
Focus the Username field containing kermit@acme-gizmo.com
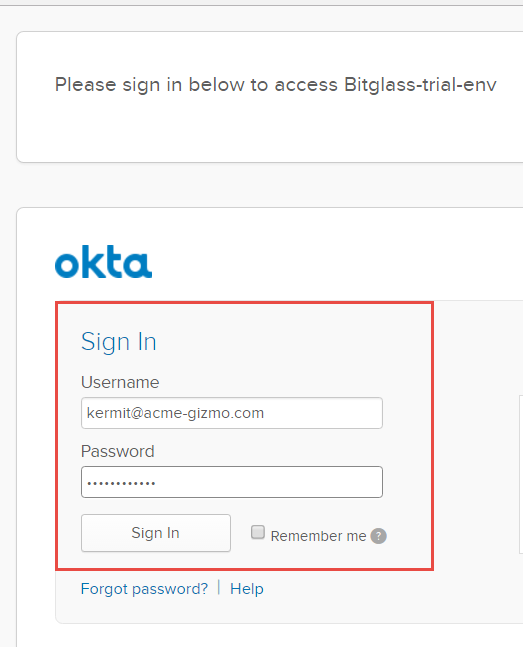tap(232, 413)
